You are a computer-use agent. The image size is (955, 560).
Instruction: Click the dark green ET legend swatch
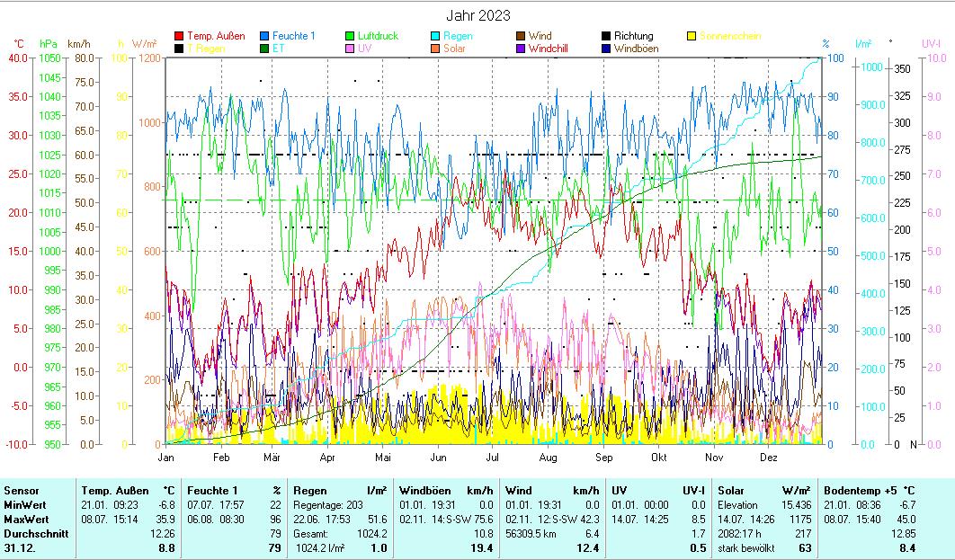tap(264, 49)
